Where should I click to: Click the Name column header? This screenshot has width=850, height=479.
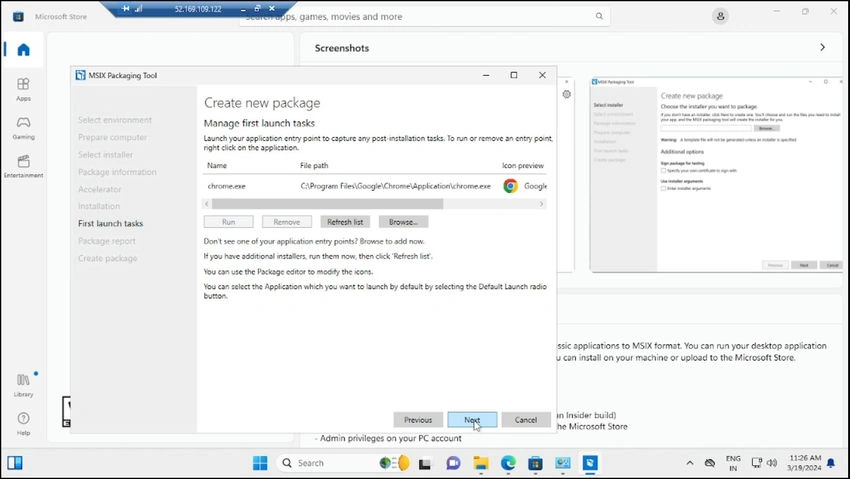point(217,165)
